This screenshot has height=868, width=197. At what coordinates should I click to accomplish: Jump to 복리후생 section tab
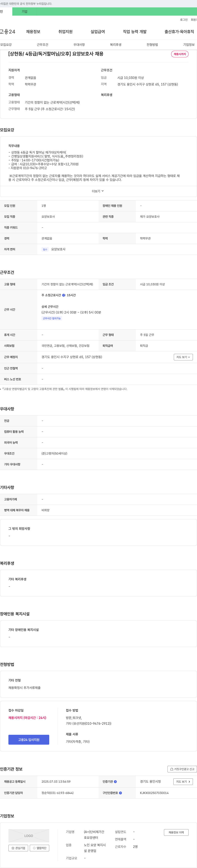pyautogui.click(x=116, y=45)
